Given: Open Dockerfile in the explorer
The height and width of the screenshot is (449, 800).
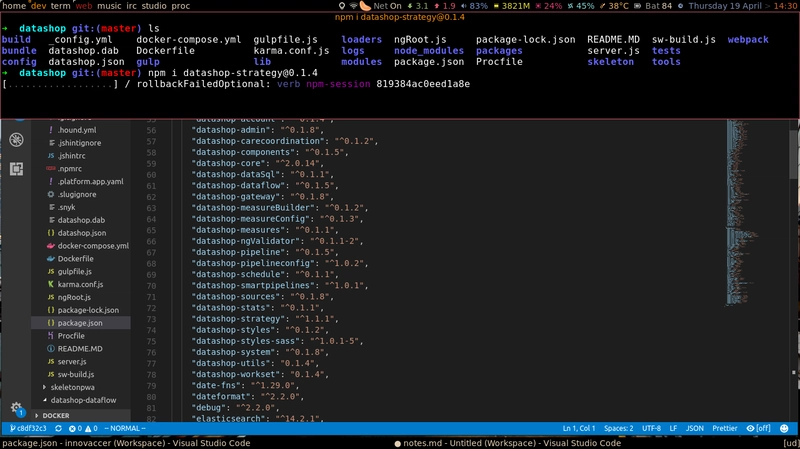Looking at the screenshot, I should 76,259.
